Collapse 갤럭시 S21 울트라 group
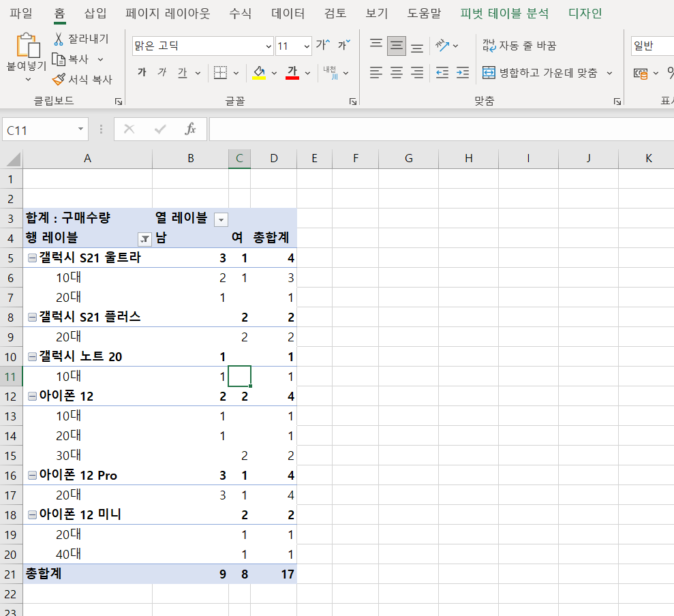This screenshot has width=674, height=616. [x=32, y=258]
